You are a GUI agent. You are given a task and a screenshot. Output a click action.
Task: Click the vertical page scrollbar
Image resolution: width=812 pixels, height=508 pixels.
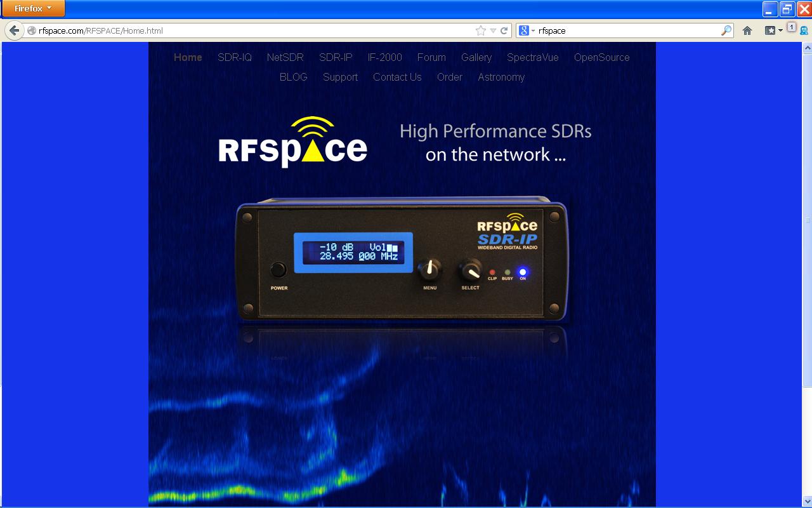point(808,220)
